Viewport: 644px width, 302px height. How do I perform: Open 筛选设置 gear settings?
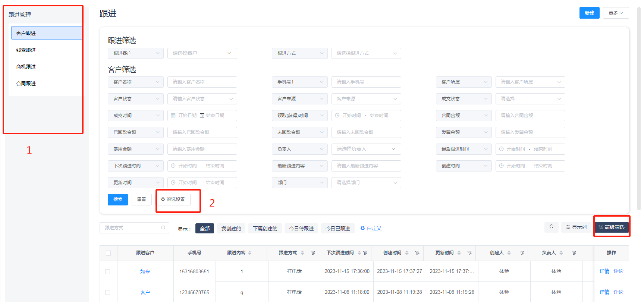173,199
